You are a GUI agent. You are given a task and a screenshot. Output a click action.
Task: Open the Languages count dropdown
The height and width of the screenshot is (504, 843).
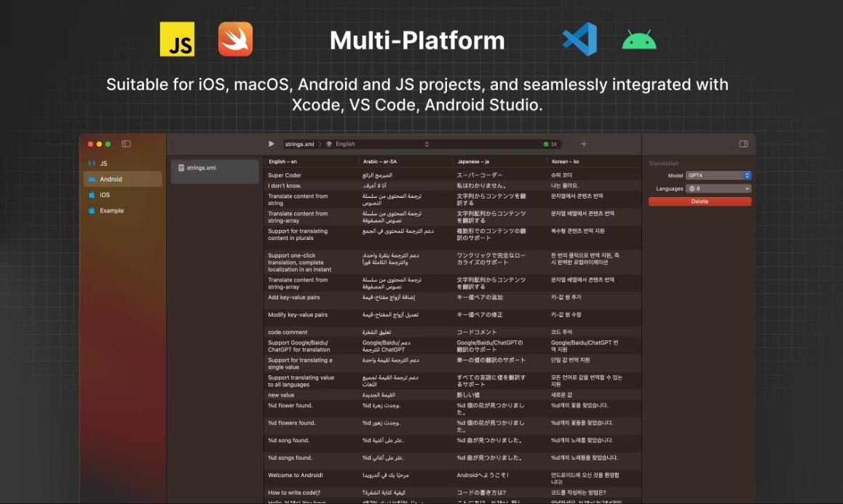(x=719, y=188)
